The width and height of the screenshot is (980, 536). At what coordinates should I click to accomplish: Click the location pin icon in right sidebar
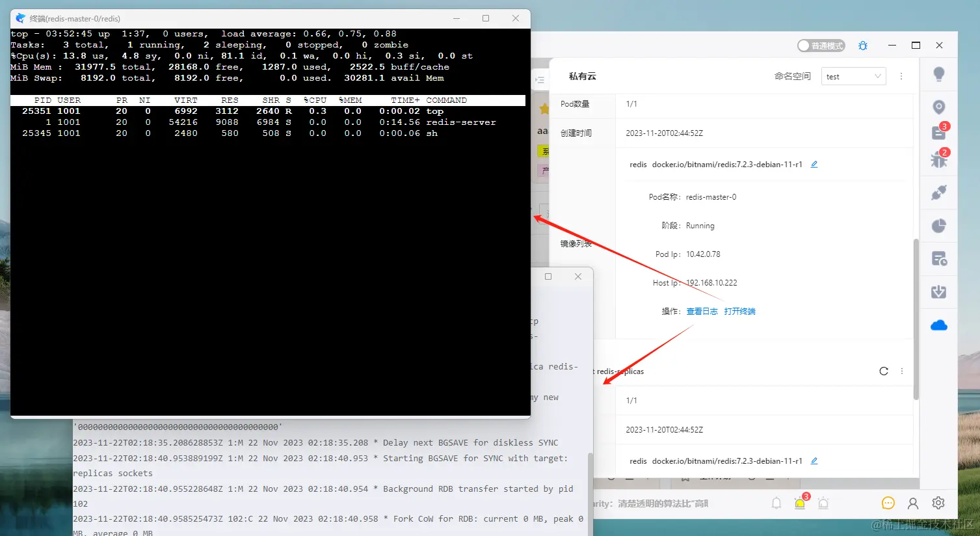(939, 107)
